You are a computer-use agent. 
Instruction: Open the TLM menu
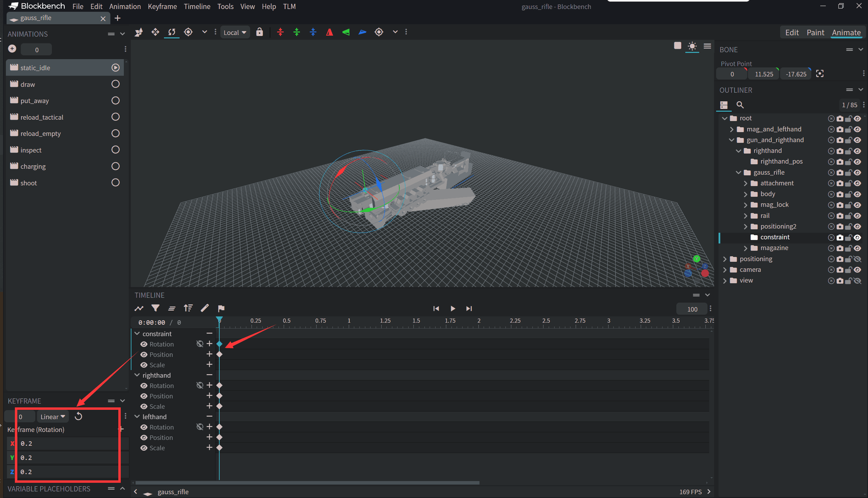coord(289,6)
